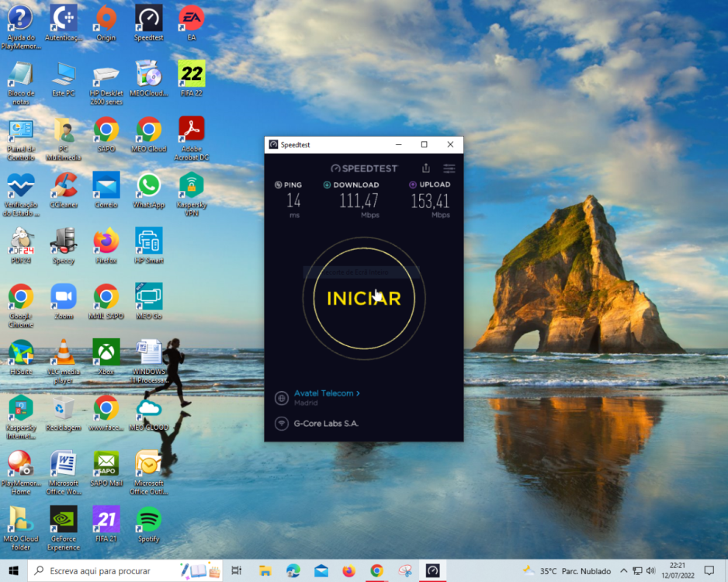Open the weather widget showing 35°C
728x582 pixels.
click(567, 571)
